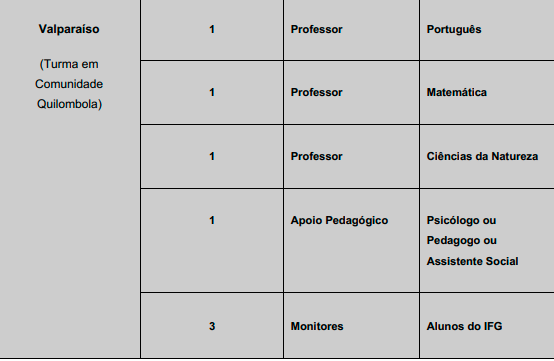Click the 'Pedagogo ou' text
The width and height of the screenshot is (554, 361).
click(461, 241)
